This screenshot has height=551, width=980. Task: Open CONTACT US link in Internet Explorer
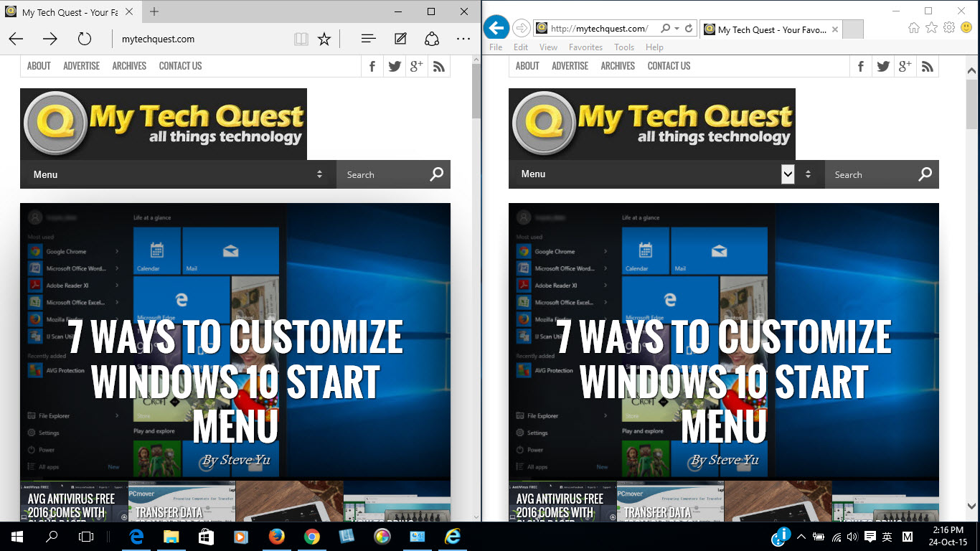point(669,66)
